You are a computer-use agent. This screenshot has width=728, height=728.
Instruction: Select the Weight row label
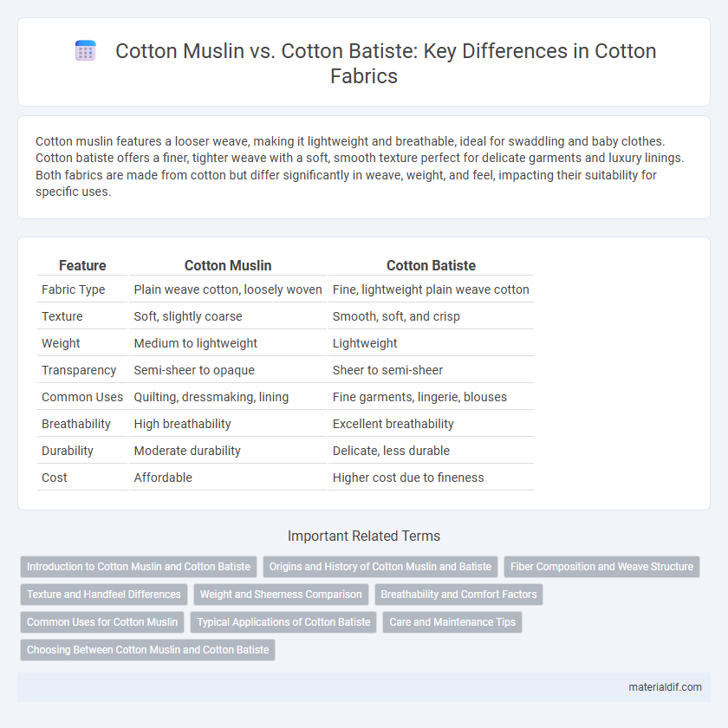coord(61,343)
